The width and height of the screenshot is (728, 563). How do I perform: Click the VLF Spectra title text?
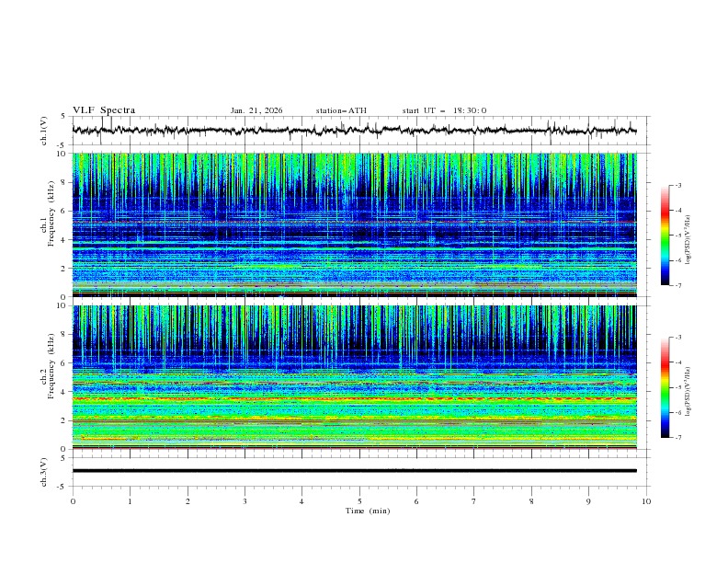point(104,110)
